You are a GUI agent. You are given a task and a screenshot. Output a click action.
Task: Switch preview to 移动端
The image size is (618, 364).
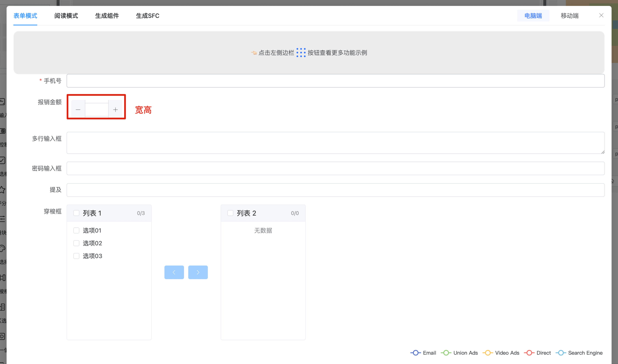point(569,16)
